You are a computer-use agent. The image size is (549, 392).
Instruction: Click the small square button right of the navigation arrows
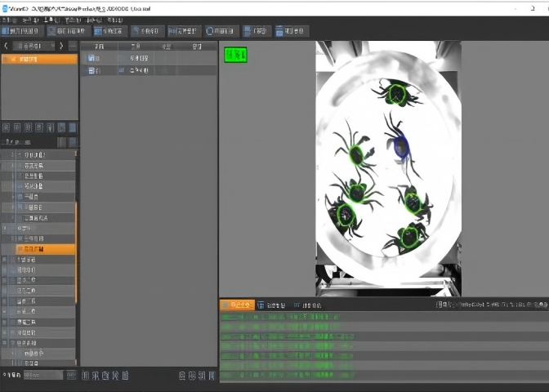point(73,47)
